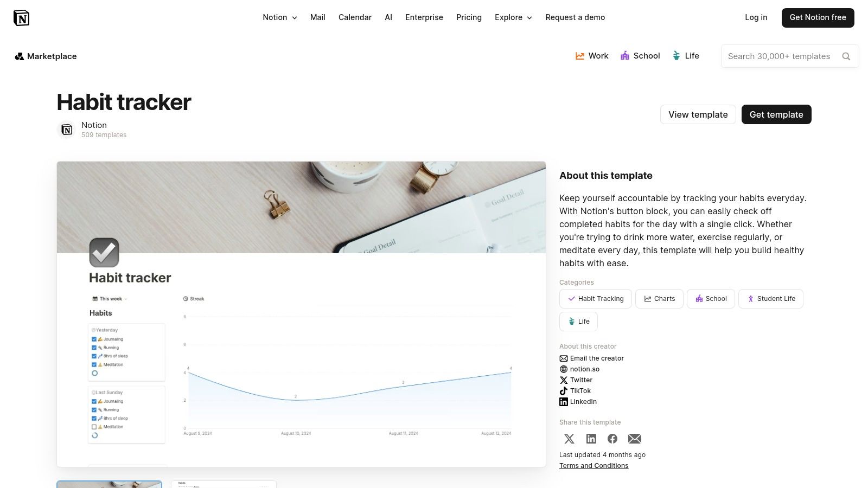Click the Search 30,000+ templates field
This screenshot has height=488, width=868.
pos(778,56)
